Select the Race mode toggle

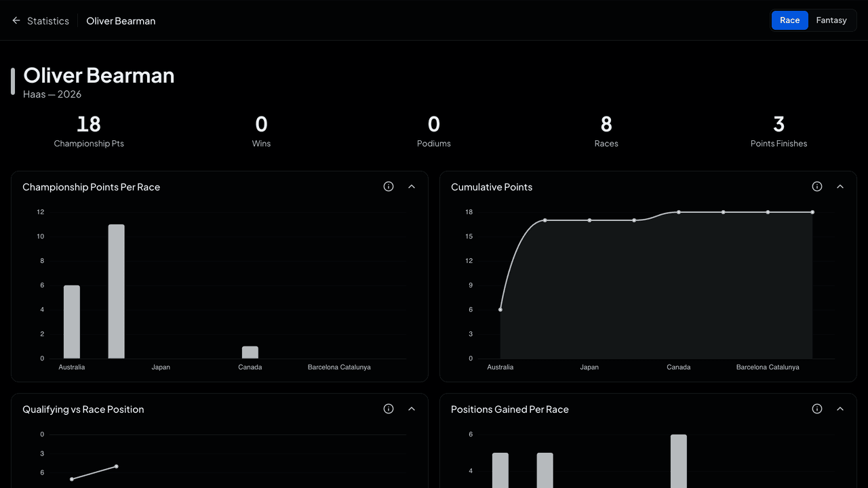pyautogui.click(x=790, y=20)
